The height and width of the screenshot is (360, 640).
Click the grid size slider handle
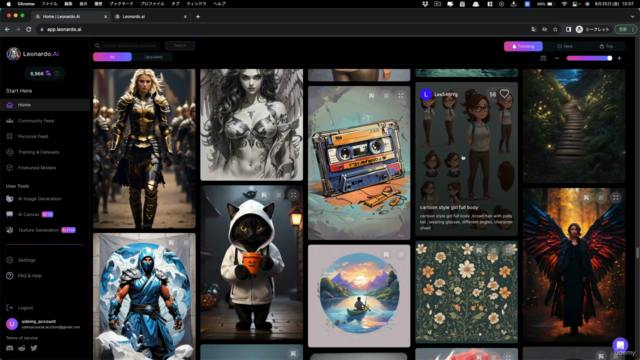click(x=609, y=58)
